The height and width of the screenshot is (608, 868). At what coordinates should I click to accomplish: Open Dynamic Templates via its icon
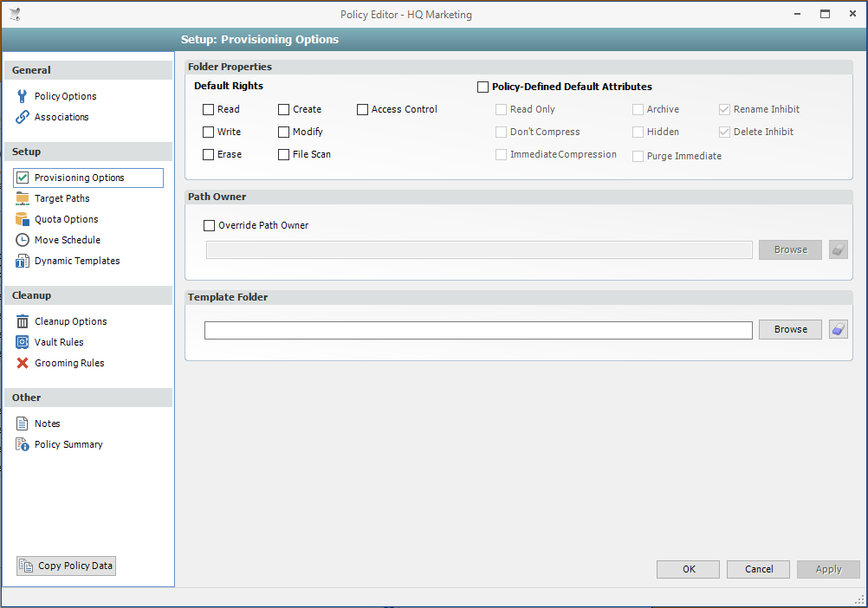[23, 261]
